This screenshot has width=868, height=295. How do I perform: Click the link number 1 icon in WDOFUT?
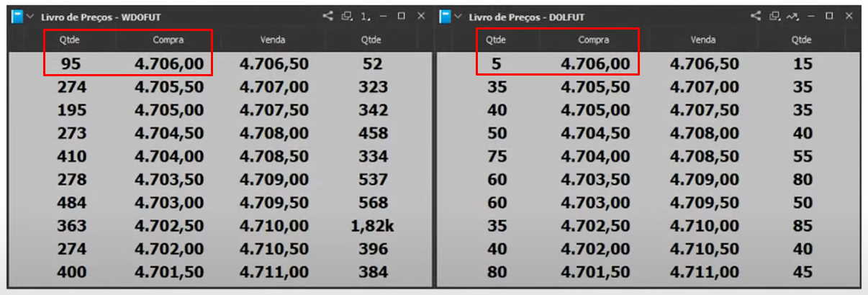365,15
